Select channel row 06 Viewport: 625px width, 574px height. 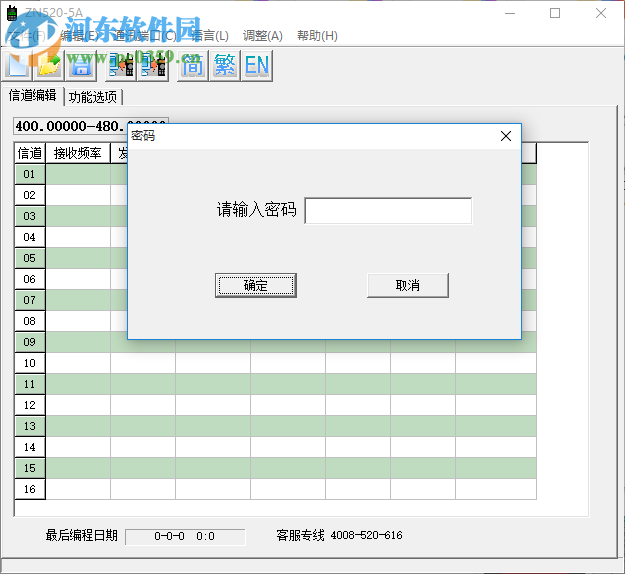pos(29,279)
